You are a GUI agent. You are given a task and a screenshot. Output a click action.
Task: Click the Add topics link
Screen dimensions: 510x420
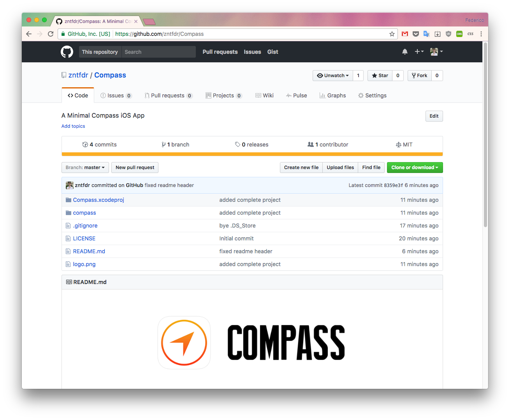coord(73,126)
